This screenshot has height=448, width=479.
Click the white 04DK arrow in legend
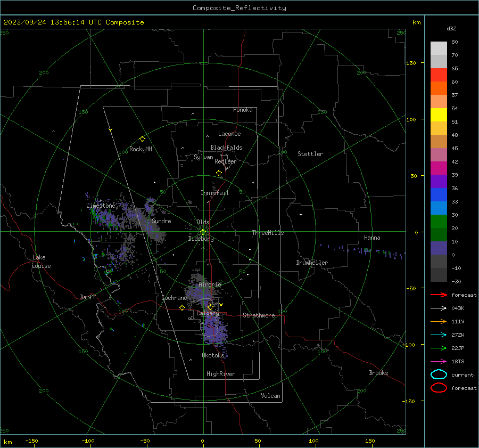(x=439, y=308)
